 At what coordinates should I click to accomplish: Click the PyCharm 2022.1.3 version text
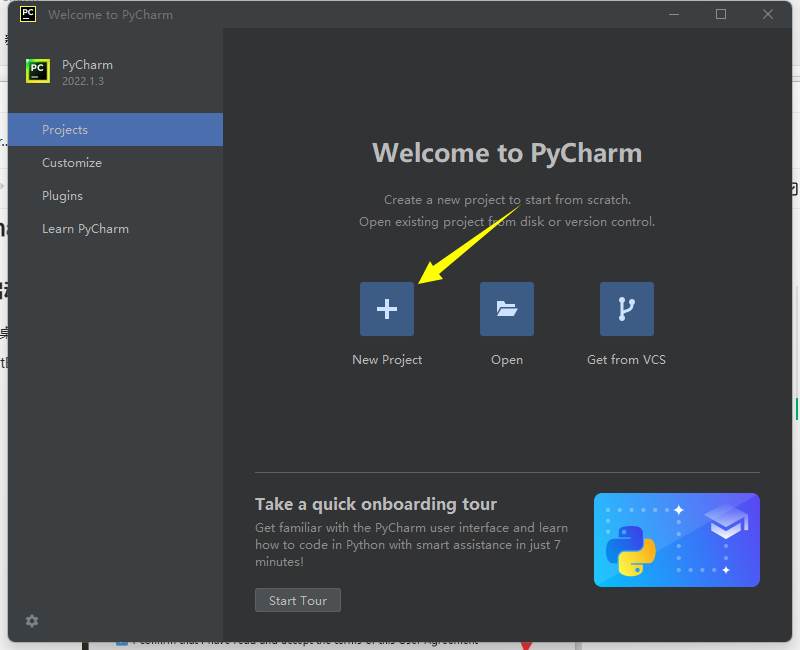pos(83,81)
